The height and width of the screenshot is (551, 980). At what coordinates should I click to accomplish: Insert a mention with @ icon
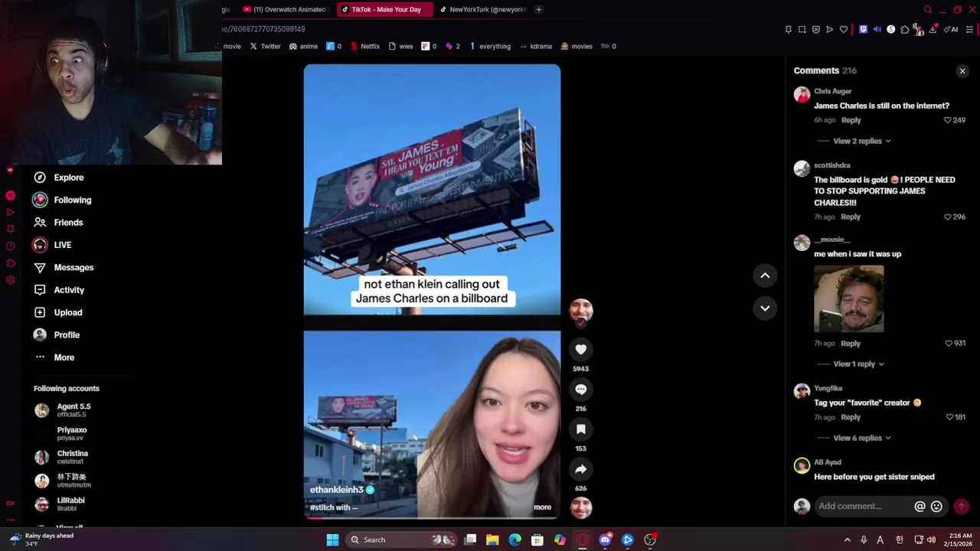coord(920,507)
